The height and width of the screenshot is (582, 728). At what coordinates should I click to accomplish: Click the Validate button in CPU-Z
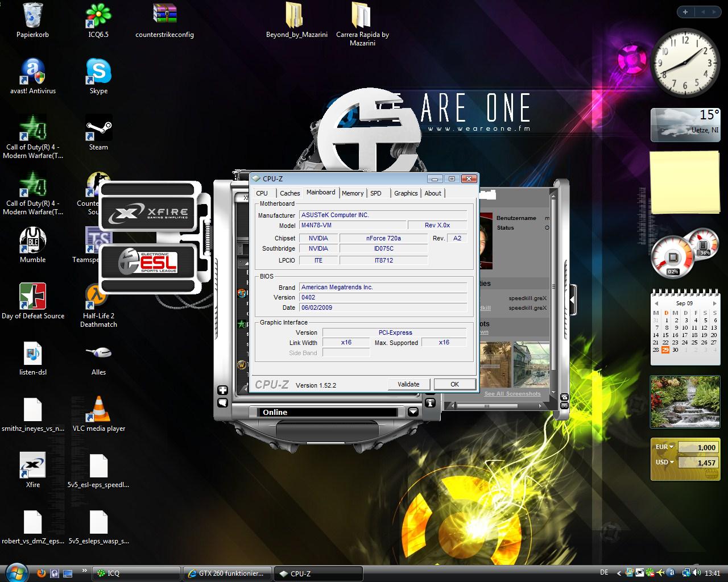pyautogui.click(x=408, y=384)
